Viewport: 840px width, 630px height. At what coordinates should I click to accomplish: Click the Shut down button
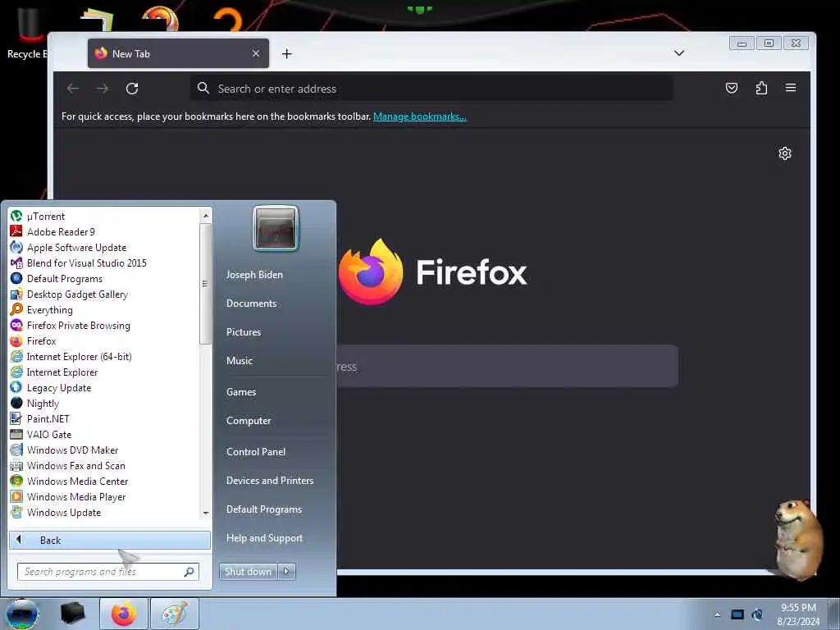tap(248, 572)
